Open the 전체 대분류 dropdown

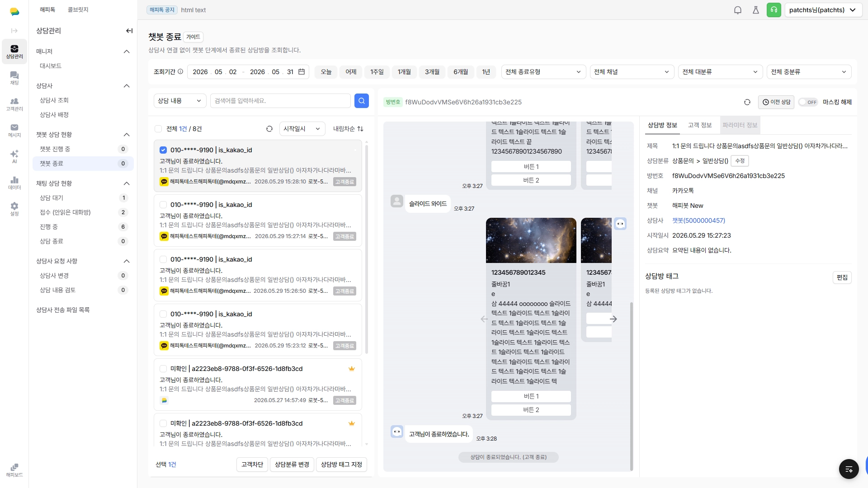click(720, 72)
